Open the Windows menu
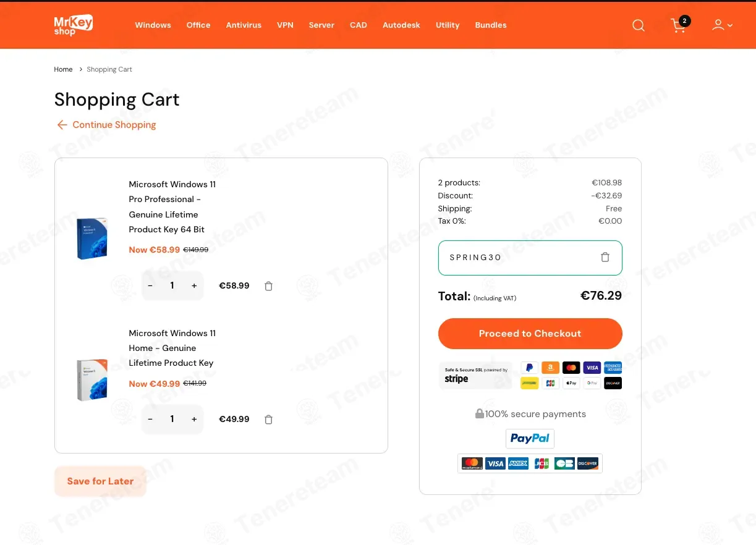The width and height of the screenshot is (756, 545). click(153, 25)
